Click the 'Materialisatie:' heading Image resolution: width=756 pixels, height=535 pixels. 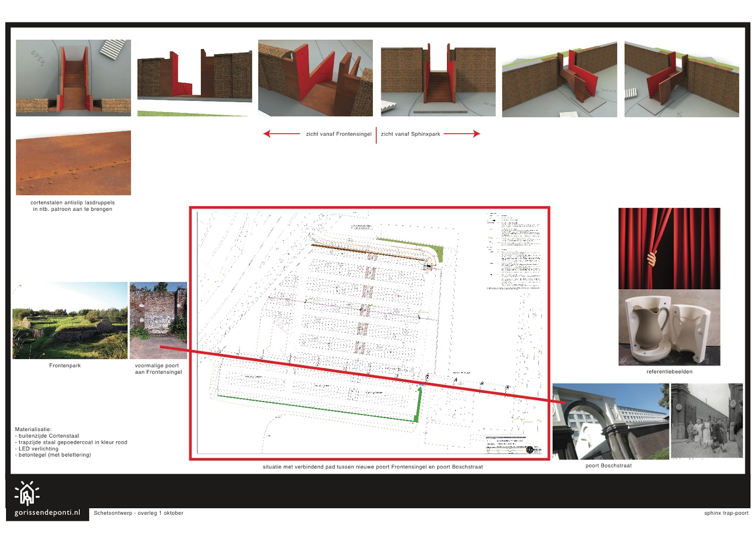[34, 430]
